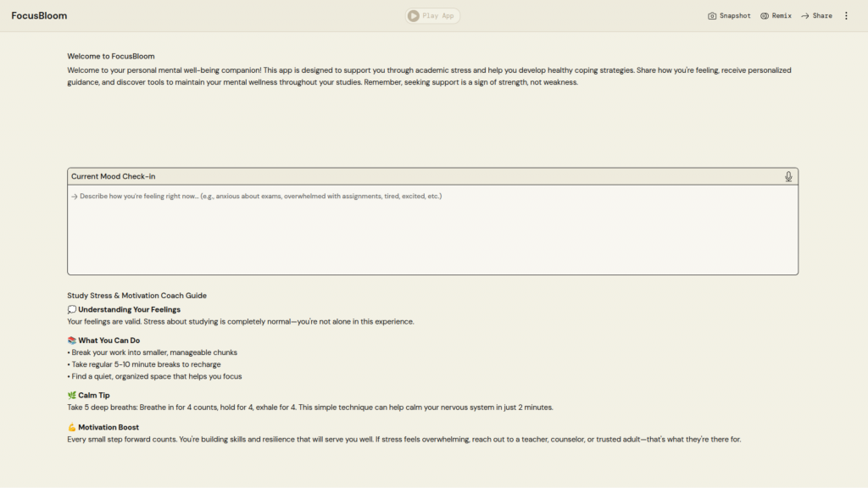Click the Share text label

click(822, 16)
